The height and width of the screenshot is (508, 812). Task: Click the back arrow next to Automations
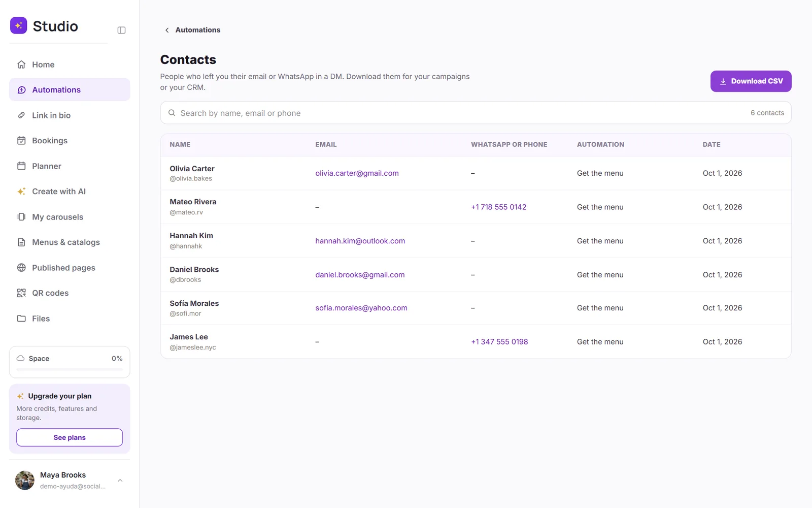167,30
